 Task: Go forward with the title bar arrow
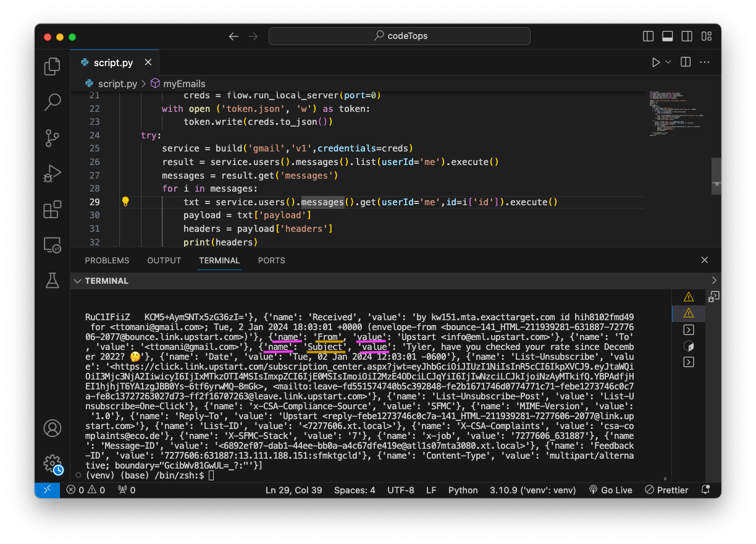pyautogui.click(x=253, y=36)
